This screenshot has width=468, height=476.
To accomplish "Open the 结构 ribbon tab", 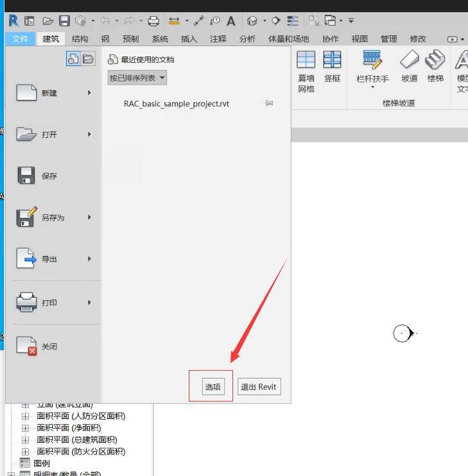I will pyautogui.click(x=80, y=39).
